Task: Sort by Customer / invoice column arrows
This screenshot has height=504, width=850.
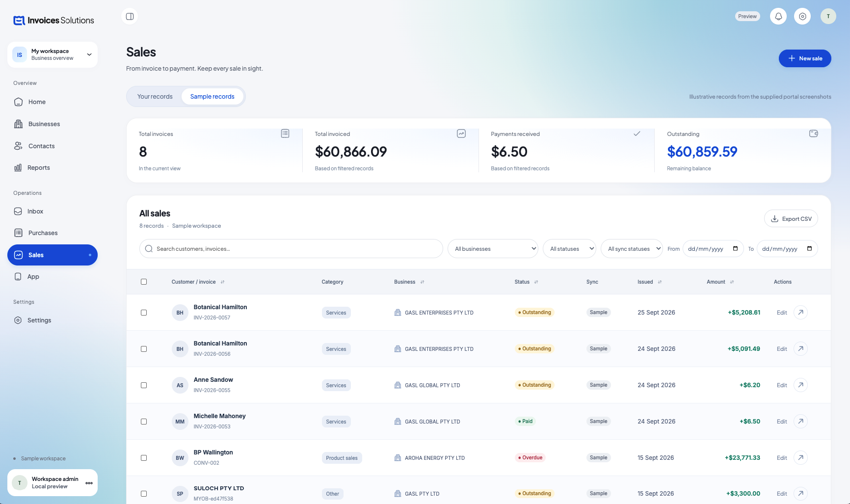Action: coord(223,282)
